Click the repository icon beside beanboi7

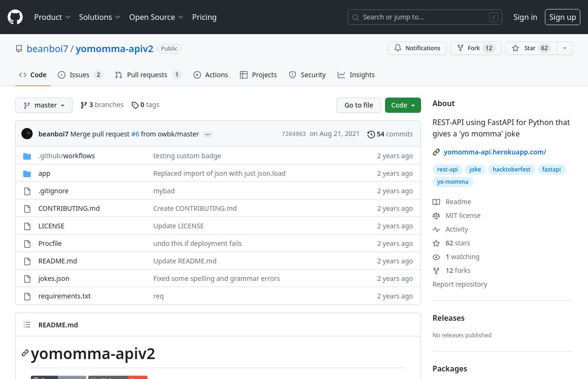[x=19, y=49]
